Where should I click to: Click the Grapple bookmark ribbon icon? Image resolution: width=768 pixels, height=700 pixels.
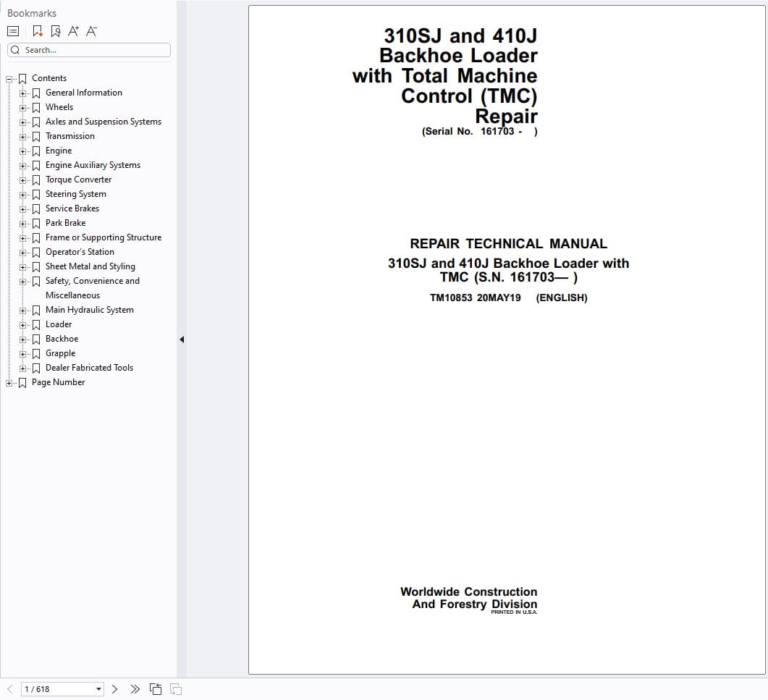(x=36, y=354)
